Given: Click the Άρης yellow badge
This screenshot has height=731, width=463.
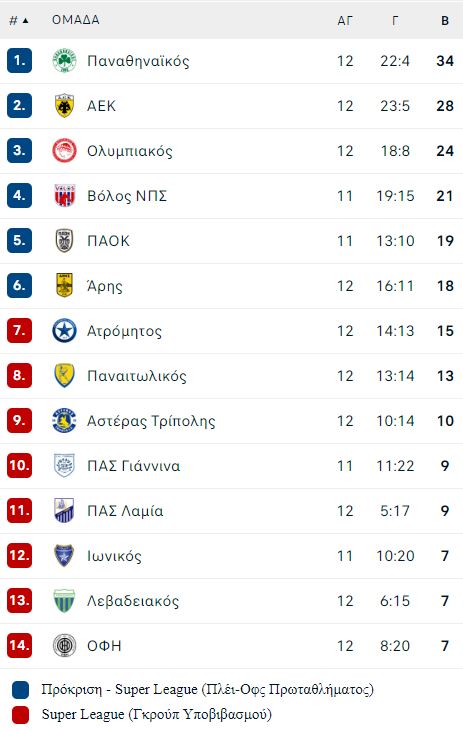Looking at the screenshot, I should tap(64, 286).
